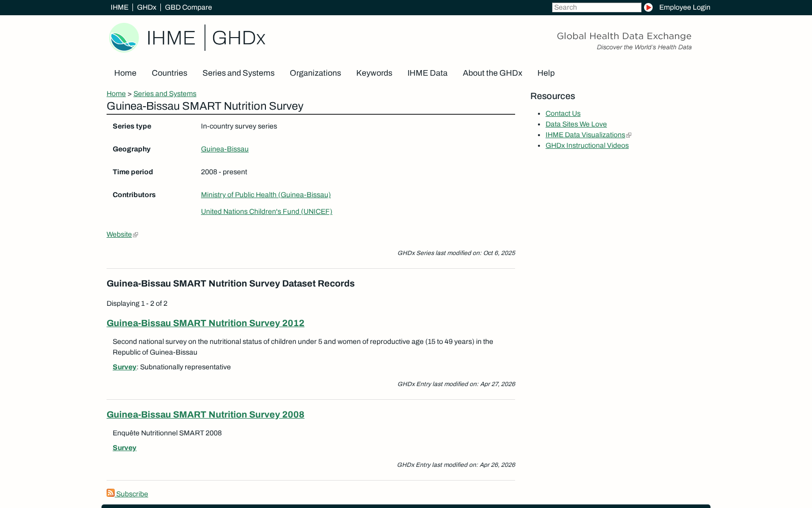812x508 pixels.
Task: Click the orange RSS feed icon
Action: 111,493
